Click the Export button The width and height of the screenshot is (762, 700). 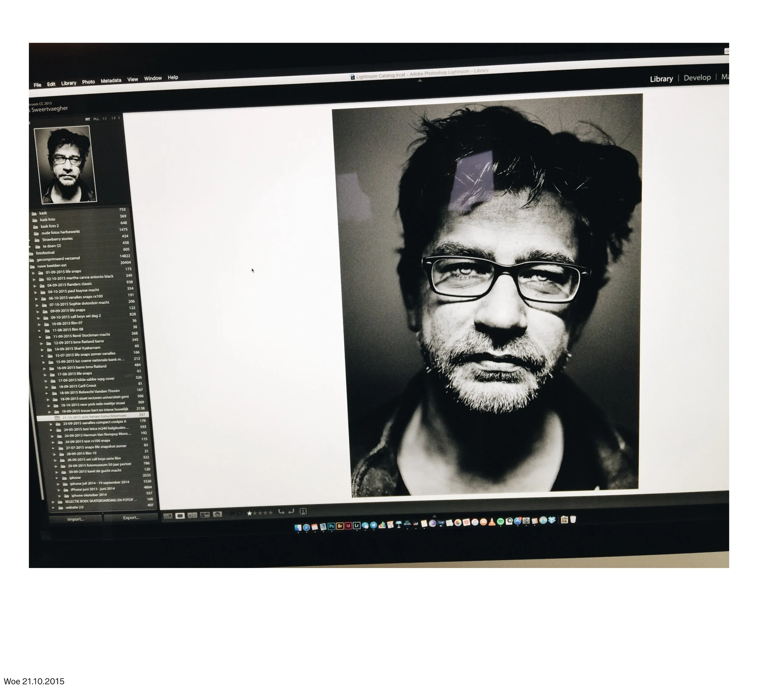[131, 518]
